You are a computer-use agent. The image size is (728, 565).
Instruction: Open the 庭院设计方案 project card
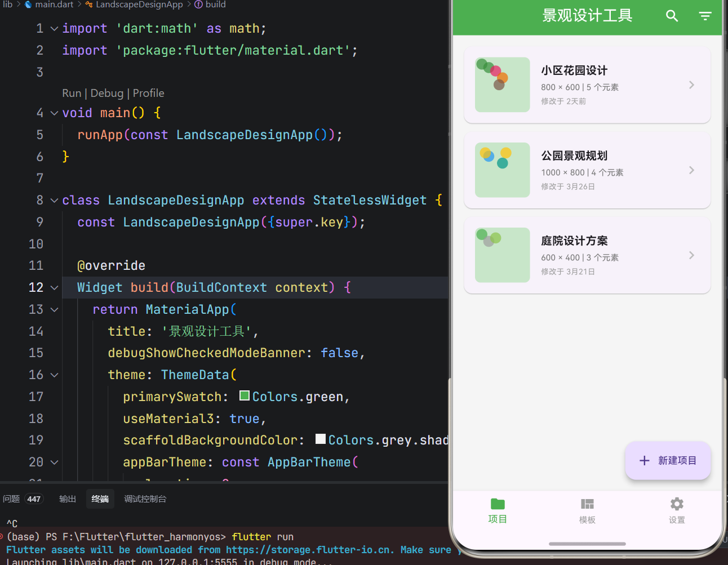pos(587,255)
